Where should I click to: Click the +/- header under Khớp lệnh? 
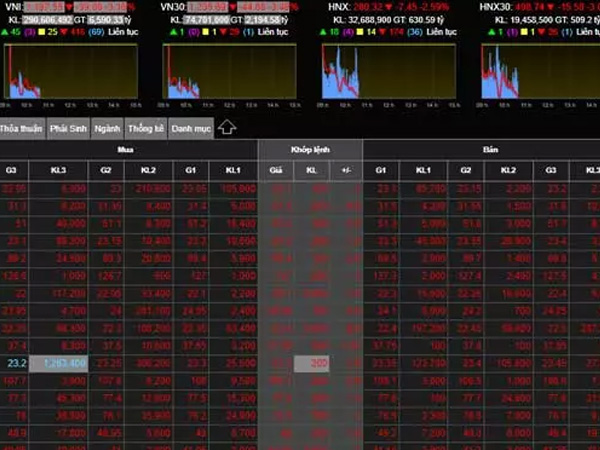346,170
